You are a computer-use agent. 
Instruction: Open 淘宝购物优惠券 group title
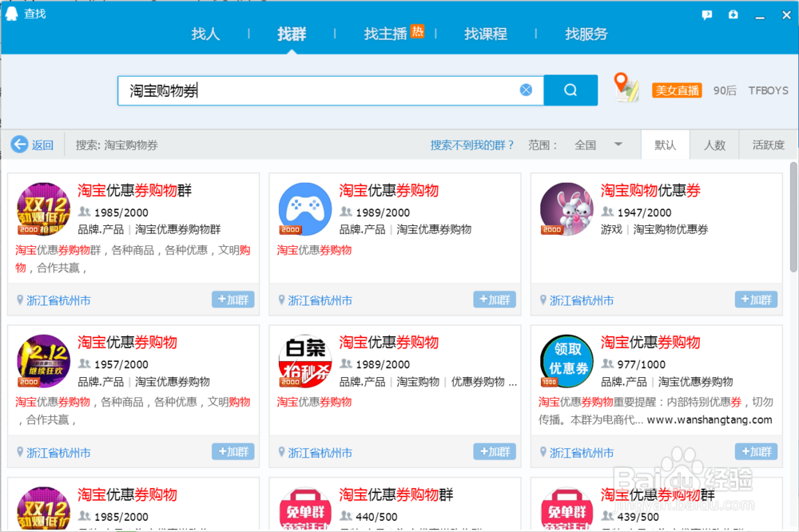pyautogui.click(x=650, y=190)
